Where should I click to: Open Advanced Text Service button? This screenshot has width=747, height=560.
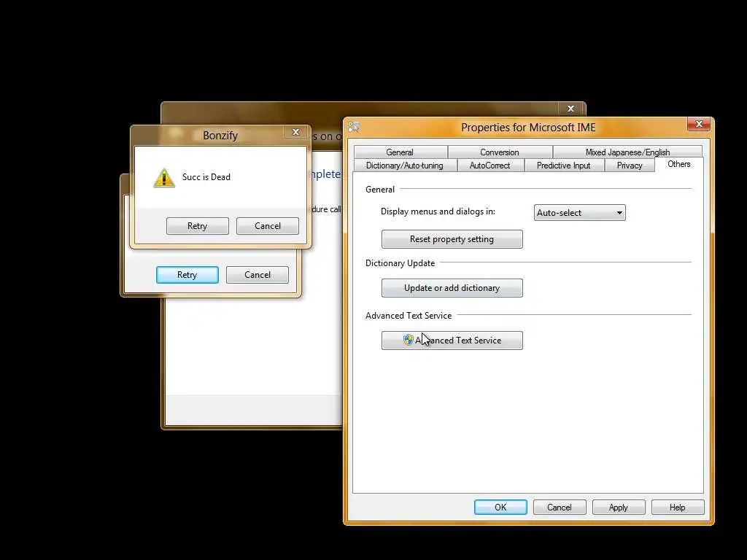tap(452, 340)
